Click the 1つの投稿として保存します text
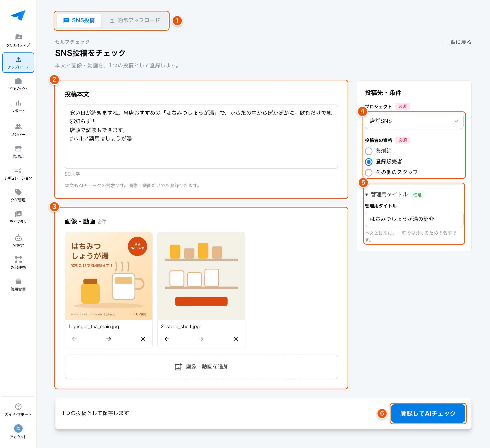The width and height of the screenshot is (490, 448). coord(96,413)
